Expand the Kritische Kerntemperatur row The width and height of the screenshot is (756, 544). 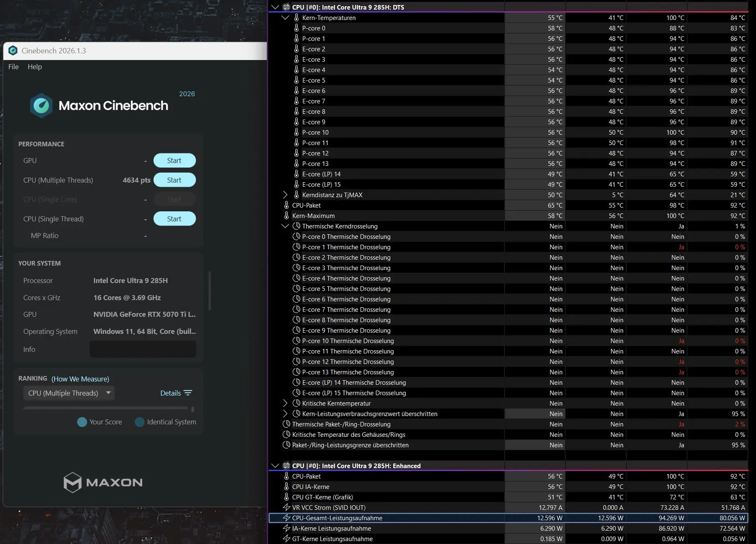[x=285, y=403]
